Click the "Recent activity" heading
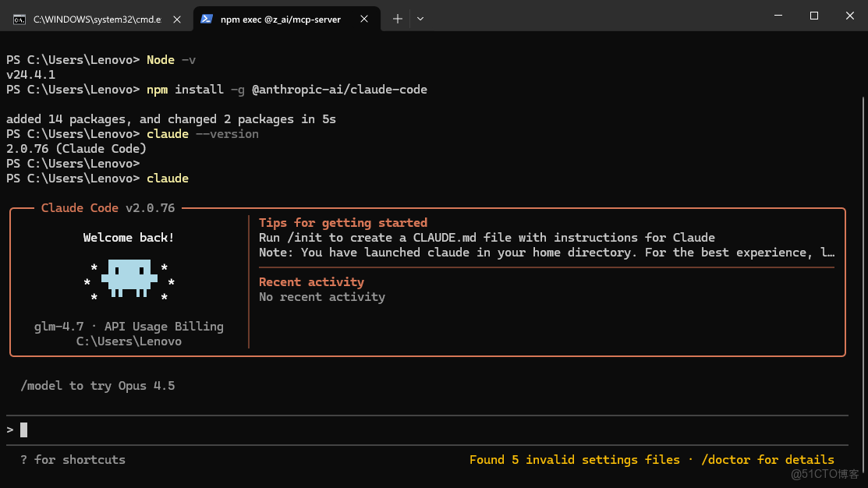The width and height of the screenshot is (868, 488). pos(311,282)
